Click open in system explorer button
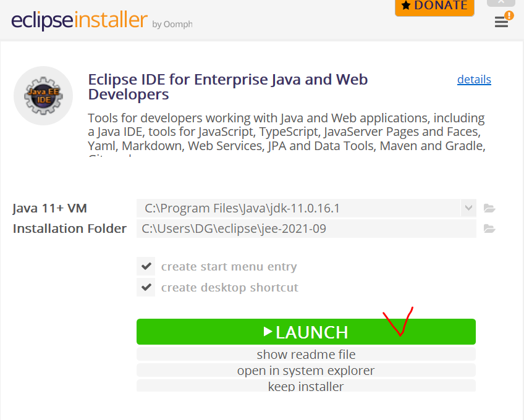 click(x=306, y=370)
